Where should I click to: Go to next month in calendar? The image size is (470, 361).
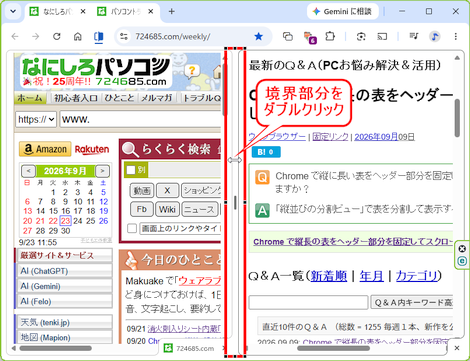point(102,171)
